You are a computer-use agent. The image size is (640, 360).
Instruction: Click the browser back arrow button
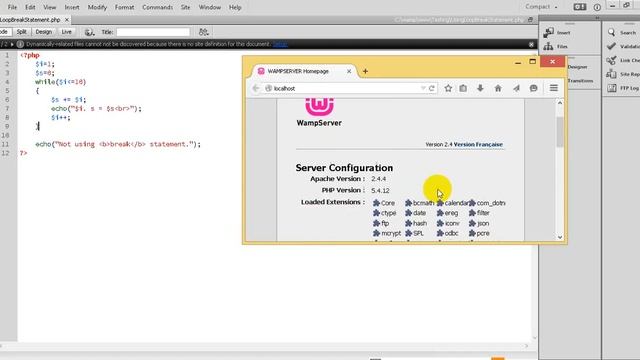256,88
